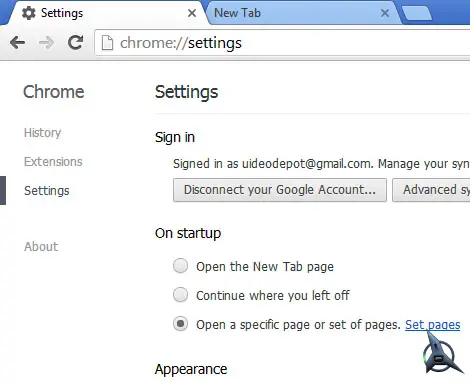Click the Forward navigation arrow
This screenshot has width=470, height=383.
click(46, 43)
